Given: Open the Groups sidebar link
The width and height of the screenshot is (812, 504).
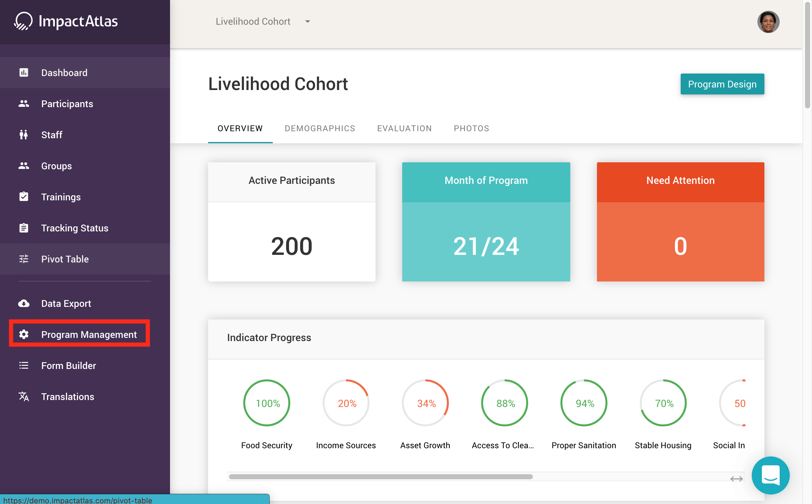Looking at the screenshot, I should coord(56,166).
